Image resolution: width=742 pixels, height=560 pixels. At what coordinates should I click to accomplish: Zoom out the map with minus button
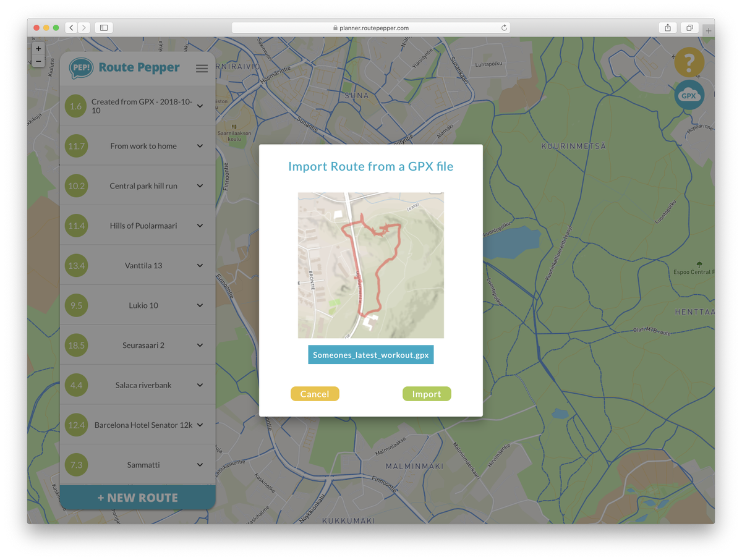tap(38, 61)
